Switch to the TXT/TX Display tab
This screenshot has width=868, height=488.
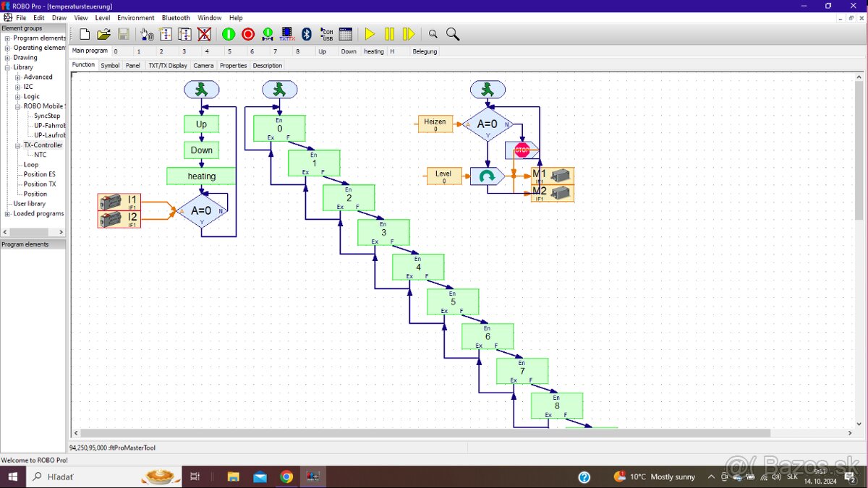tap(167, 65)
